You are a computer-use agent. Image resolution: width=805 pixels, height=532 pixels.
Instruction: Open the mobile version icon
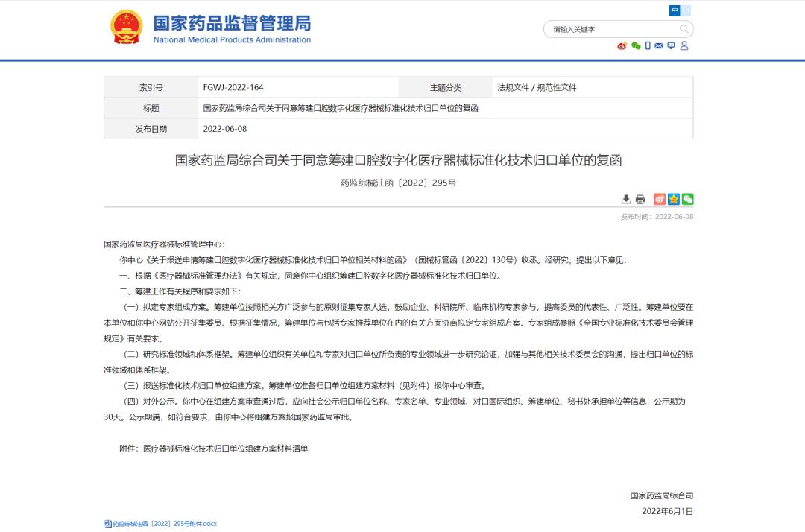click(648, 46)
